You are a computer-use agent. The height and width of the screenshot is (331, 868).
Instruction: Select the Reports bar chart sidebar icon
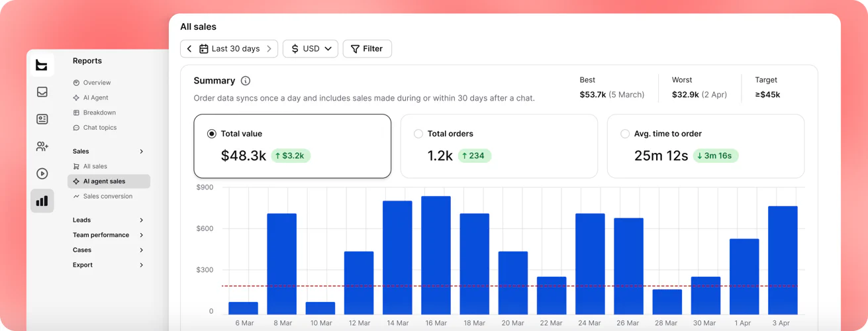[42, 201]
